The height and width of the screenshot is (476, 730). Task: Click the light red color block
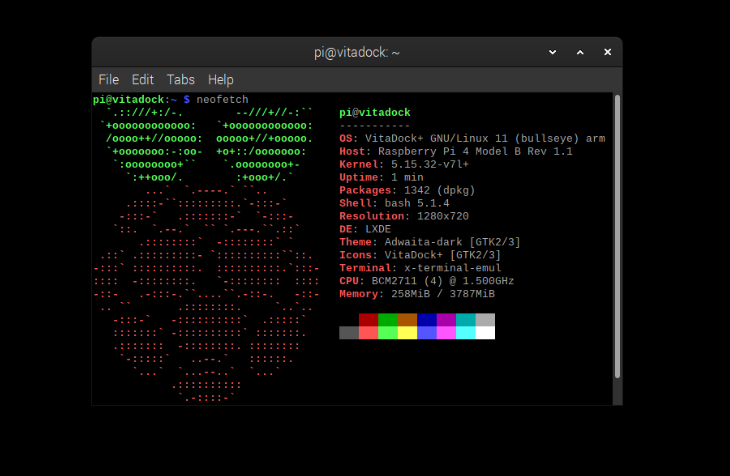point(368,333)
